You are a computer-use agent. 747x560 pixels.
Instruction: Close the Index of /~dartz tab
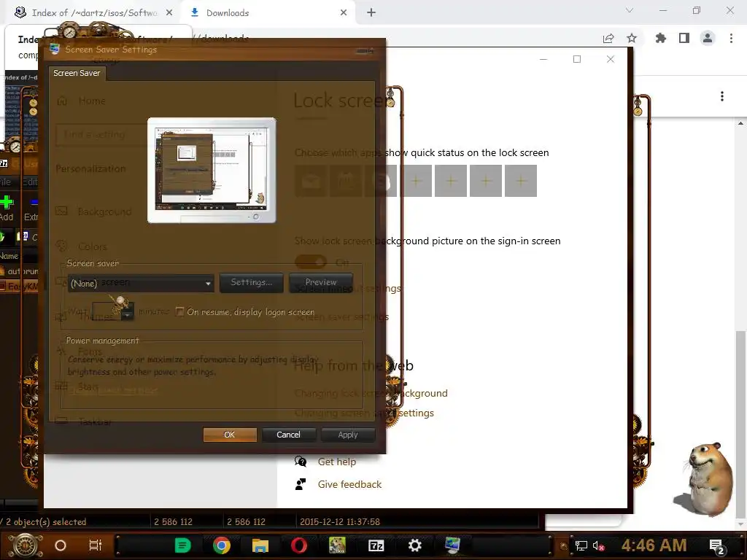pyautogui.click(x=169, y=13)
